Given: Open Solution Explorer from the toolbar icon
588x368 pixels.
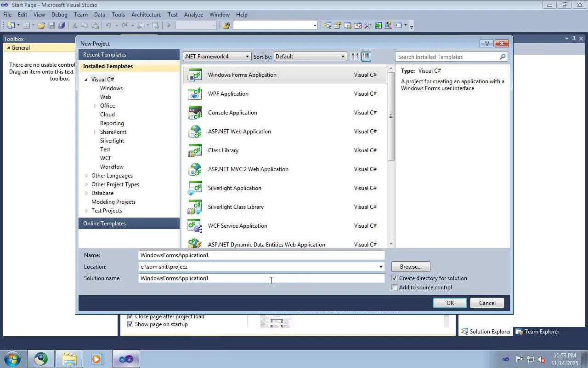Looking at the screenshot, I should [328, 26].
